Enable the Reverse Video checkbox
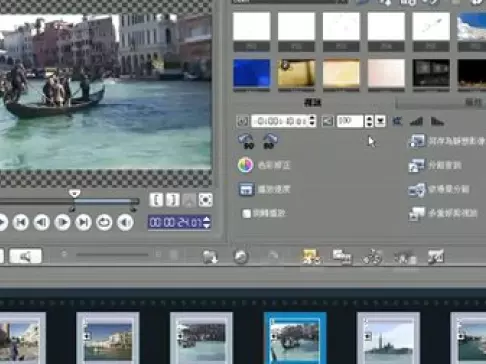The width and height of the screenshot is (486, 364). 246,213
